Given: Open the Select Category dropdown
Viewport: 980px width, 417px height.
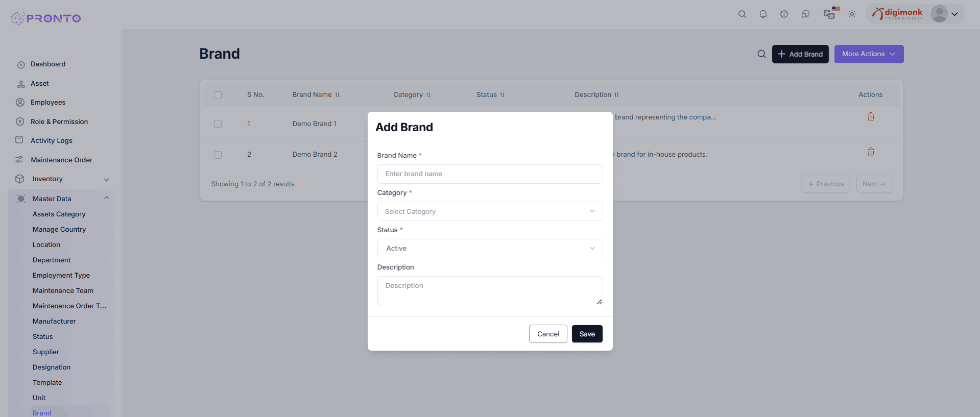Looking at the screenshot, I should click(490, 211).
